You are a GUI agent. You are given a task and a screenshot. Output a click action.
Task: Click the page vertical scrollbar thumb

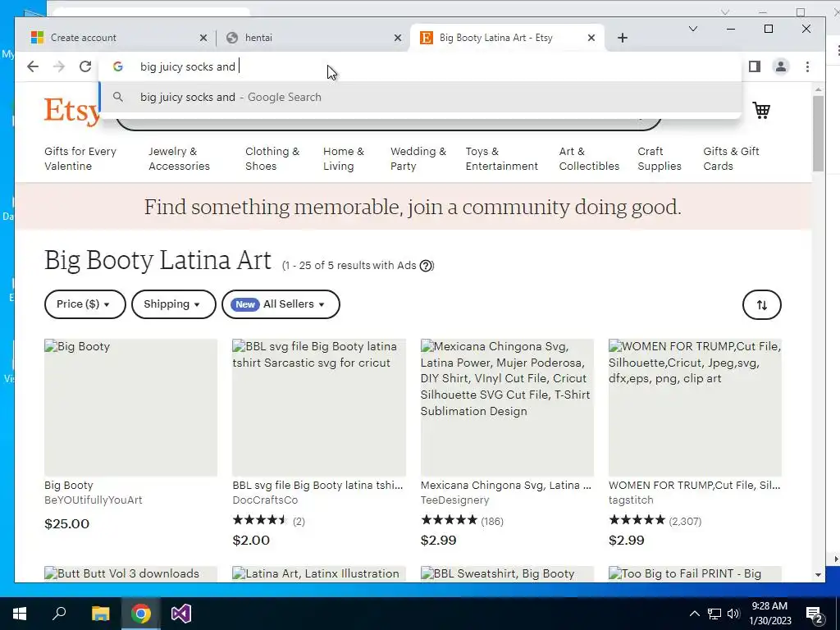pos(818,134)
